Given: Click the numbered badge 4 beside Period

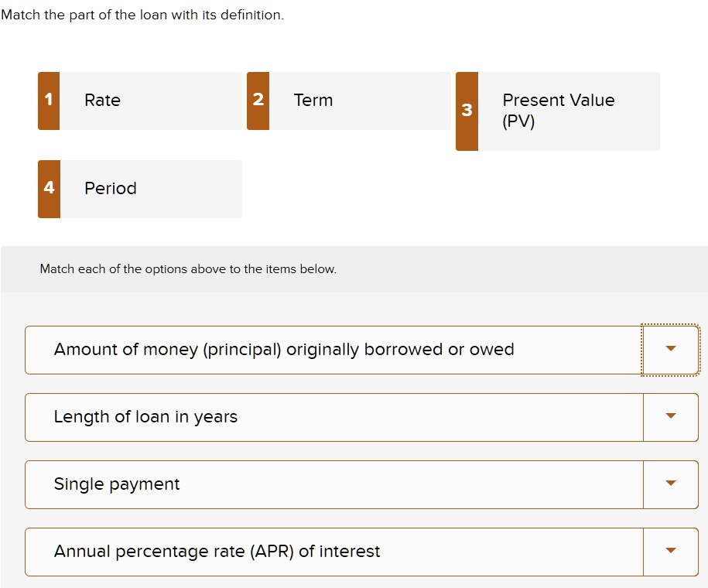Looking at the screenshot, I should (47, 186).
